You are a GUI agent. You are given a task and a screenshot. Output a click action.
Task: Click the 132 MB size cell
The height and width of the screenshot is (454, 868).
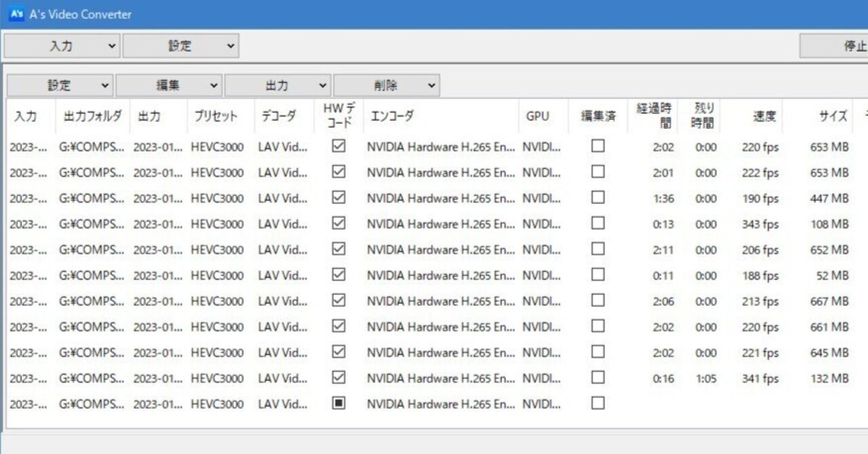(829, 379)
